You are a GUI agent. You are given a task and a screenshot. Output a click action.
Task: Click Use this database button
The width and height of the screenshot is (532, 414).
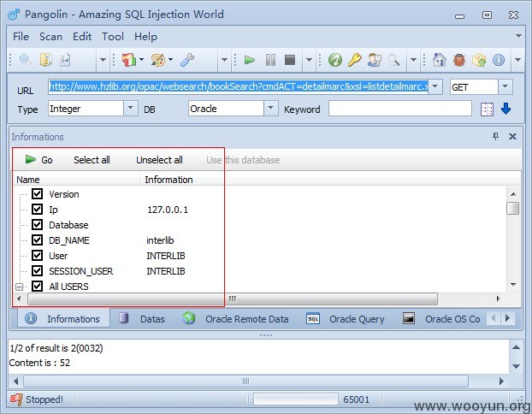coord(243,160)
